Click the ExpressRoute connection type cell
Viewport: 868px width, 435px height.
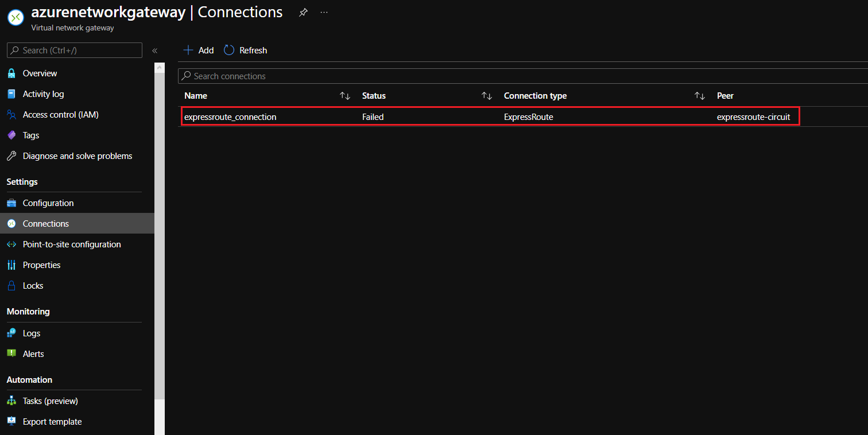[x=529, y=117]
